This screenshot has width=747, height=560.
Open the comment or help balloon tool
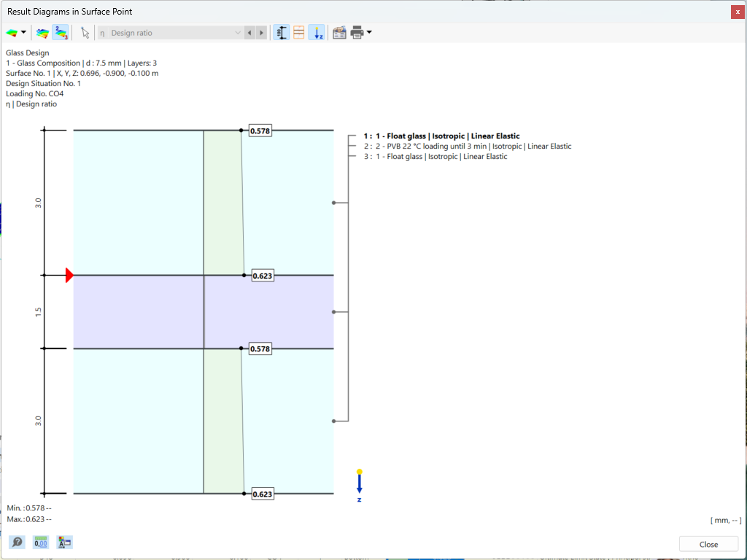point(16,542)
